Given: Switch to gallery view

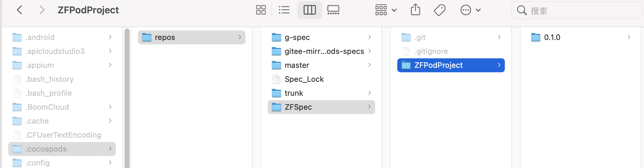Looking at the screenshot, I should pyautogui.click(x=333, y=10).
